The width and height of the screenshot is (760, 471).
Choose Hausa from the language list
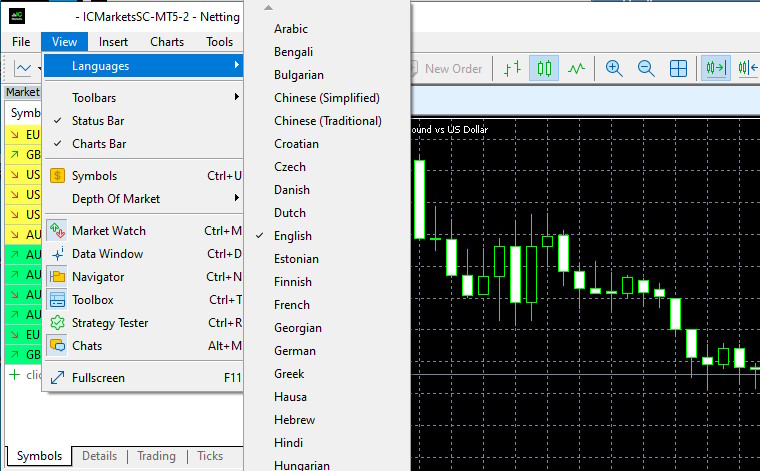tap(328, 397)
